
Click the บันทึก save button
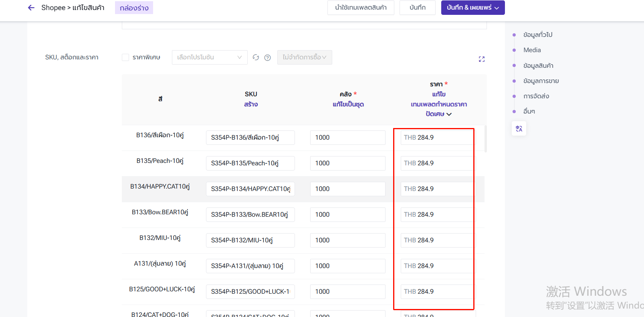coord(417,8)
